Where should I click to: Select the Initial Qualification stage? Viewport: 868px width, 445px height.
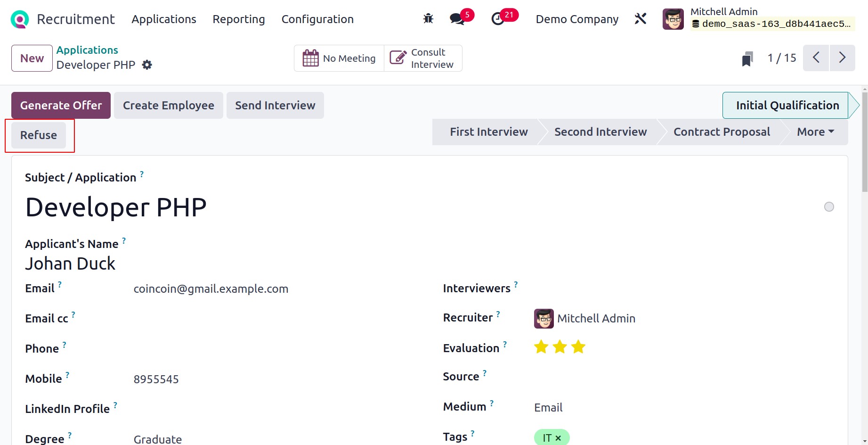pyautogui.click(x=787, y=105)
